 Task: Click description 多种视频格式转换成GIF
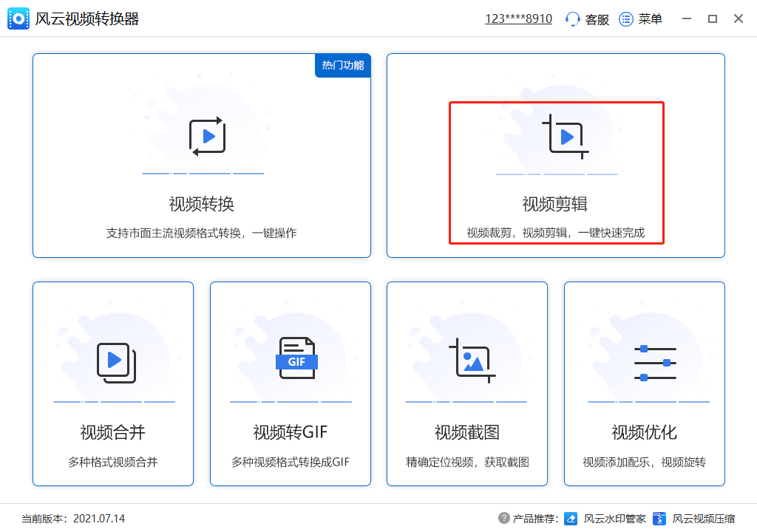click(x=290, y=462)
